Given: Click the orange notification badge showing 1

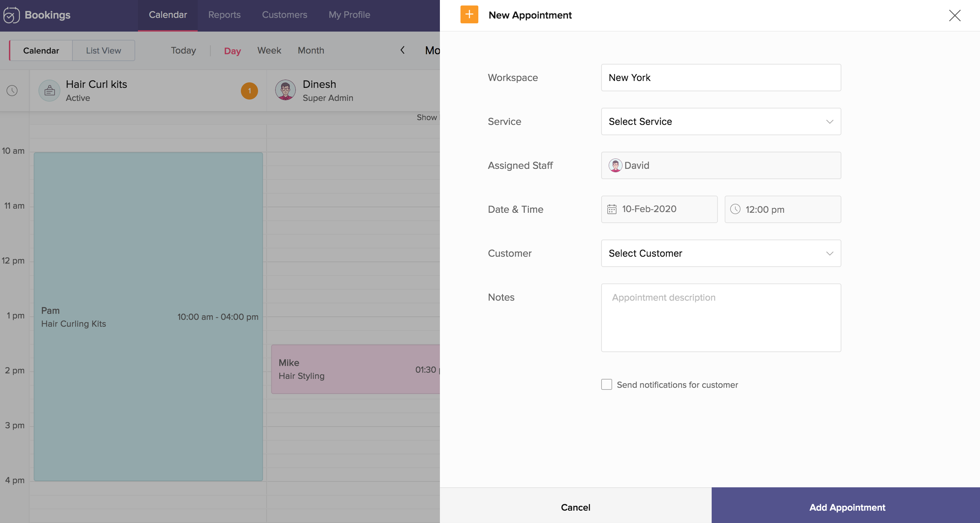Looking at the screenshot, I should [249, 91].
